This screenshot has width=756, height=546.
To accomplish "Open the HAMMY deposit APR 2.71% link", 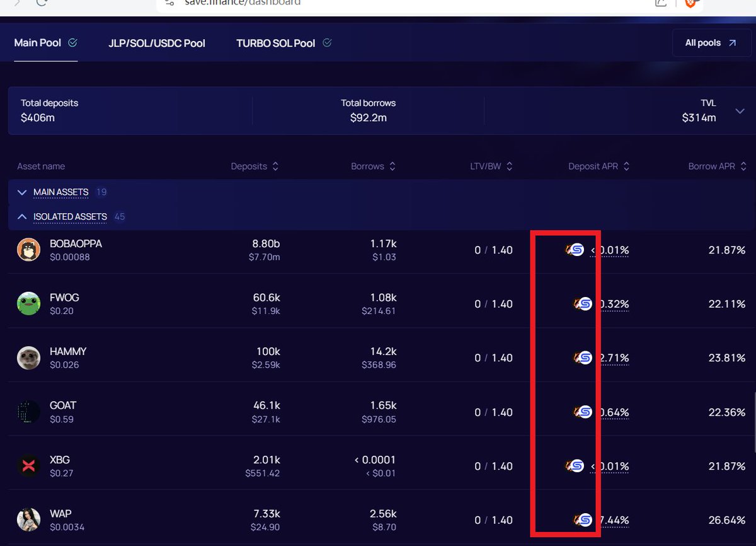I will click(x=614, y=358).
